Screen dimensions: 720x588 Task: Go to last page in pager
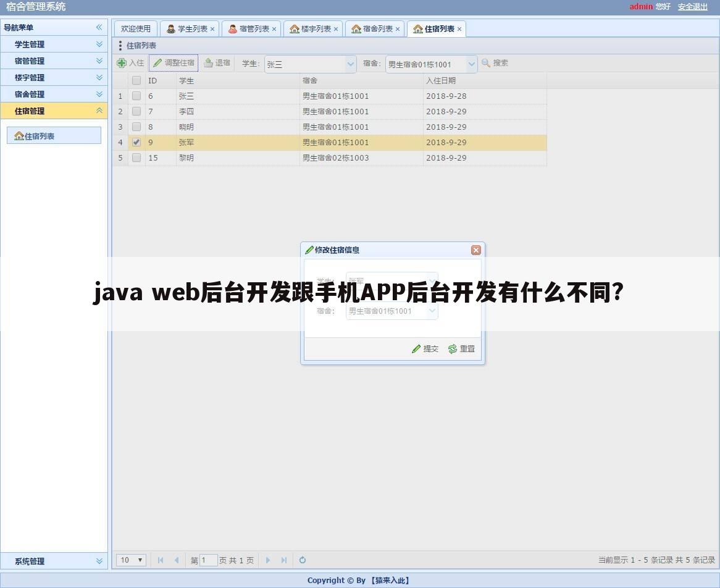(x=284, y=560)
